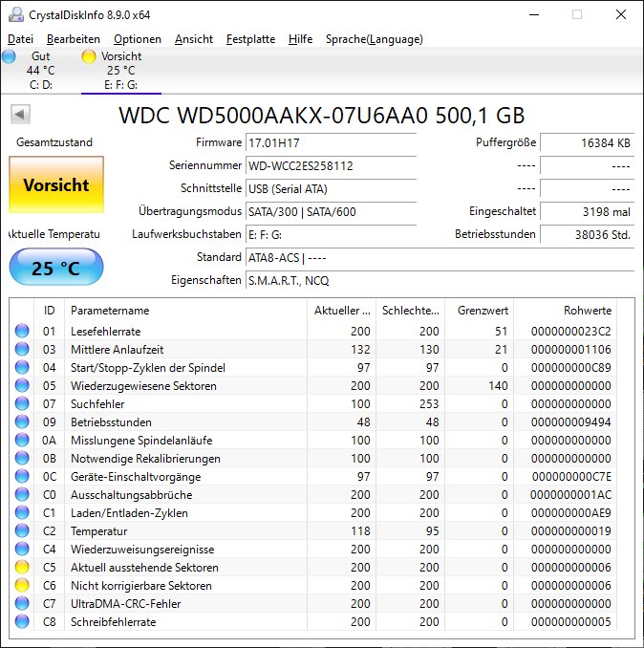Click status orb of Lesefehlerrate row
644x648 pixels.
coord(22,331)
